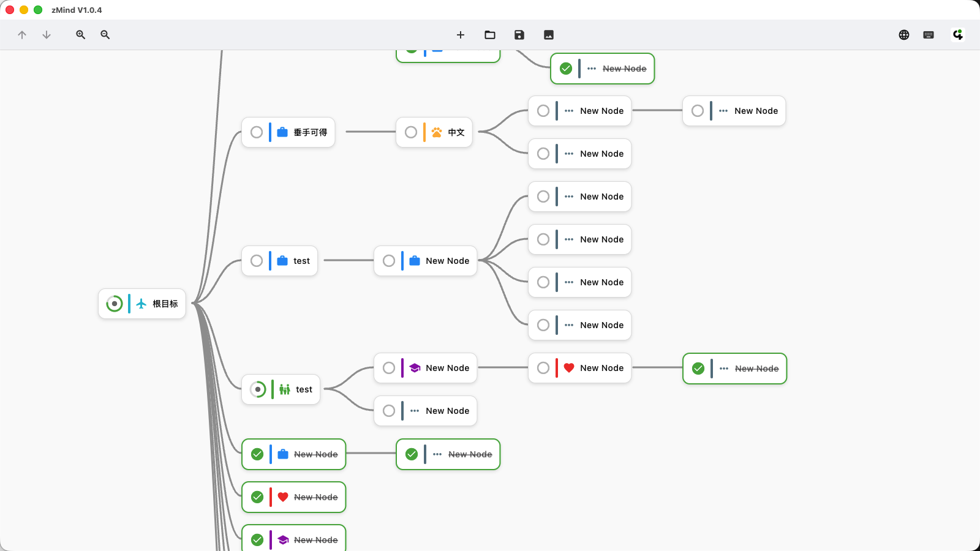
Task: Open a mind map file with folder icon
Action: point(490,35)
